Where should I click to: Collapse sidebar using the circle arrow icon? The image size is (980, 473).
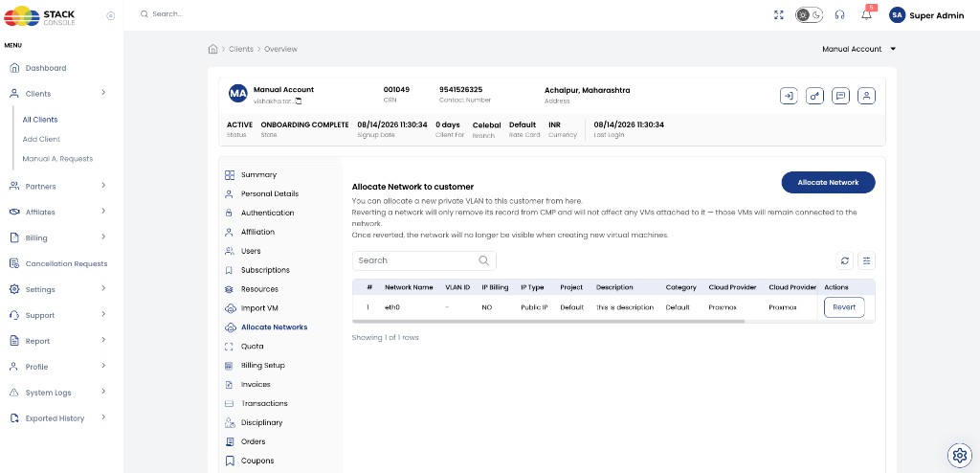(111, 15)
